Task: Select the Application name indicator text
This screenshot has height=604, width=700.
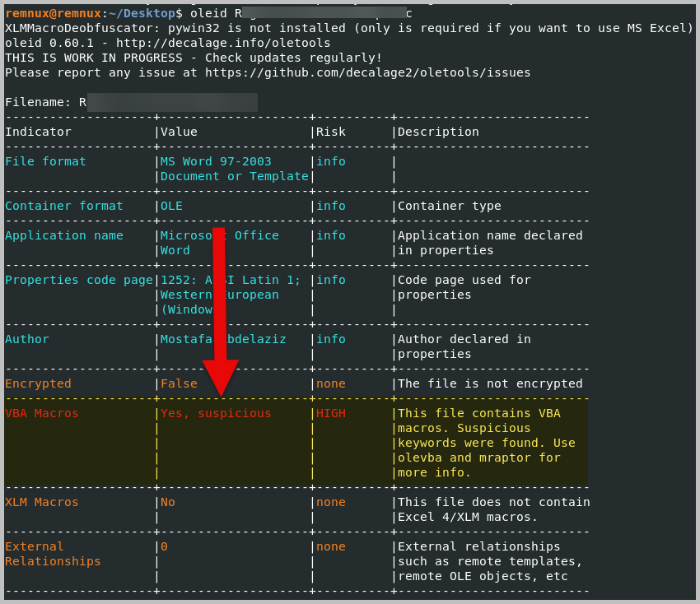Action: 64,235
